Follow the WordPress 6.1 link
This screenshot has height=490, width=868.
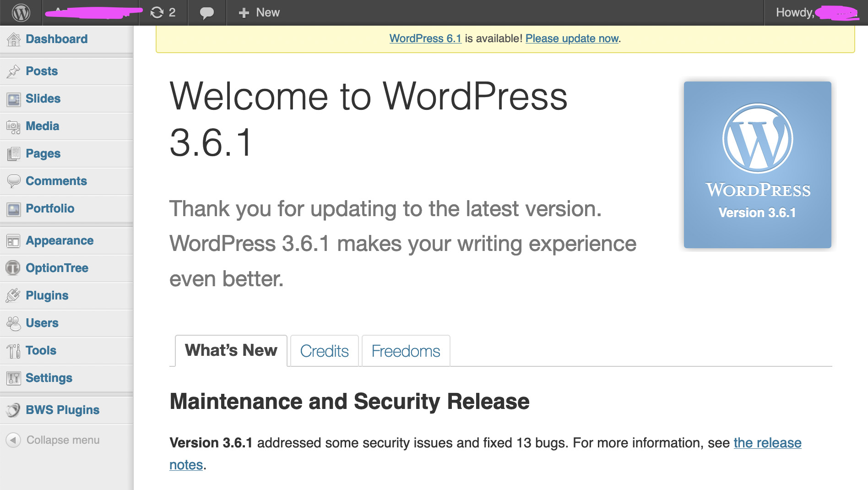[425, 38]
